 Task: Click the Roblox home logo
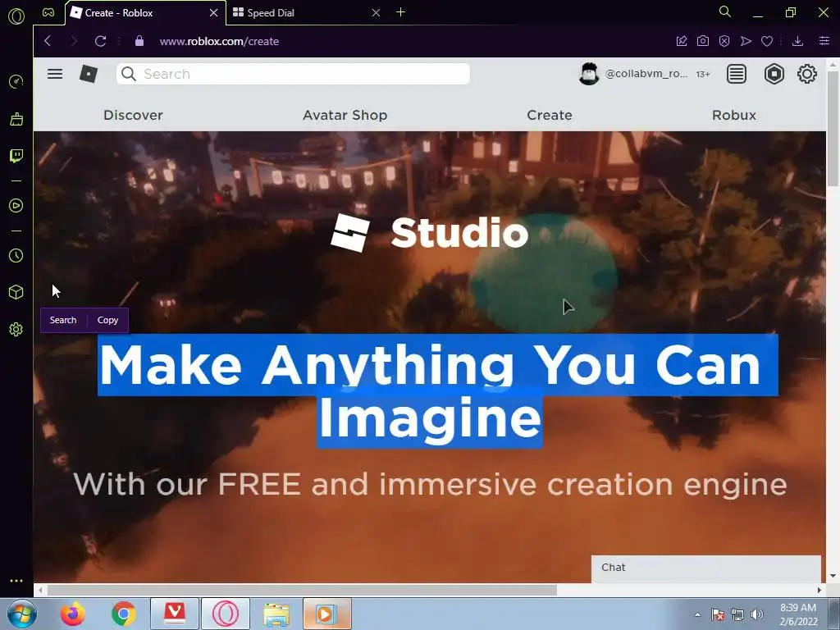(x=89, y=74)
